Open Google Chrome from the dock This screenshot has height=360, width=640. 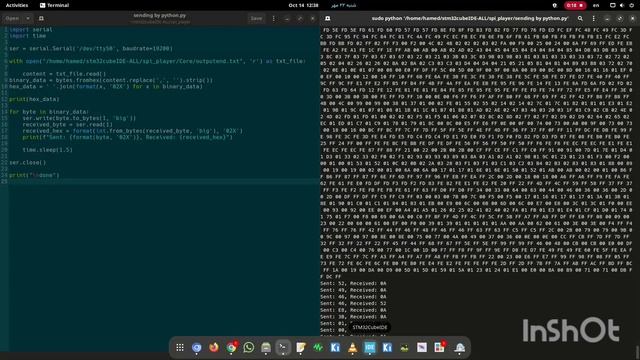point(231,347)
